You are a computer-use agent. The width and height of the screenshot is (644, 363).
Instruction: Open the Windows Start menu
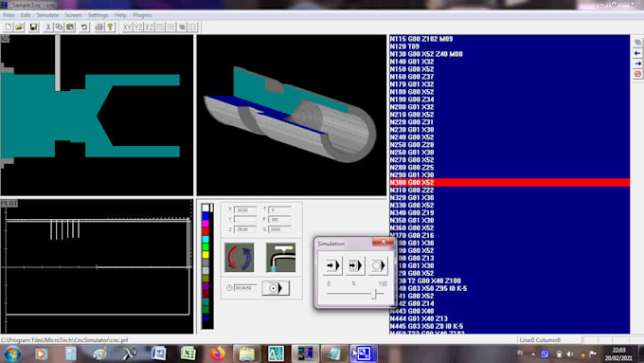point(12,354)
